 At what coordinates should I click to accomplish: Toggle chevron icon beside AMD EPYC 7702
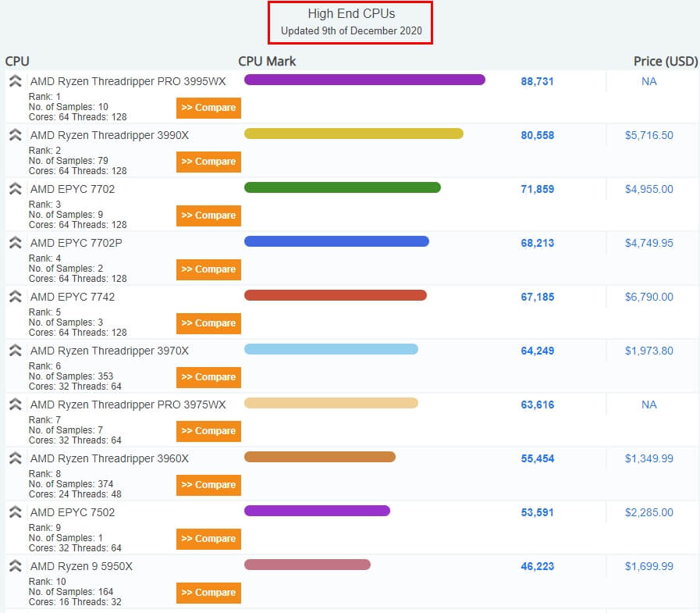pyautogui.click(x=15, y=188)
